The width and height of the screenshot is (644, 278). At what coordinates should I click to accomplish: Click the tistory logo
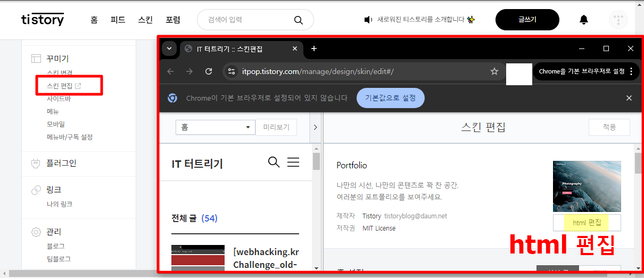click(43, 20)
